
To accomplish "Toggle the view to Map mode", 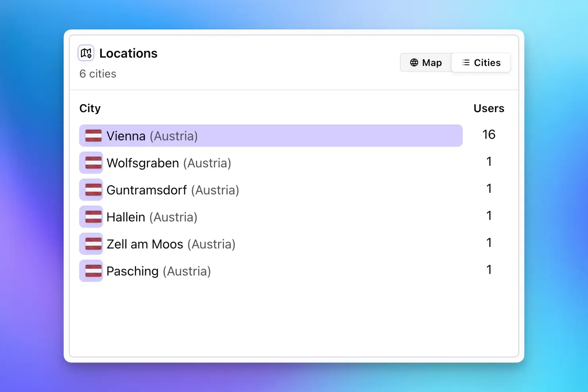I will [426, 62].
